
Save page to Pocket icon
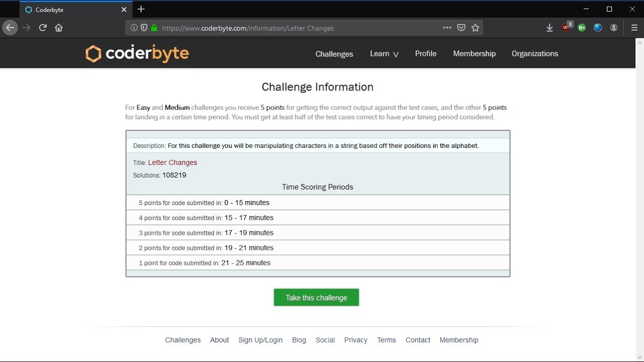pos(461,28)
